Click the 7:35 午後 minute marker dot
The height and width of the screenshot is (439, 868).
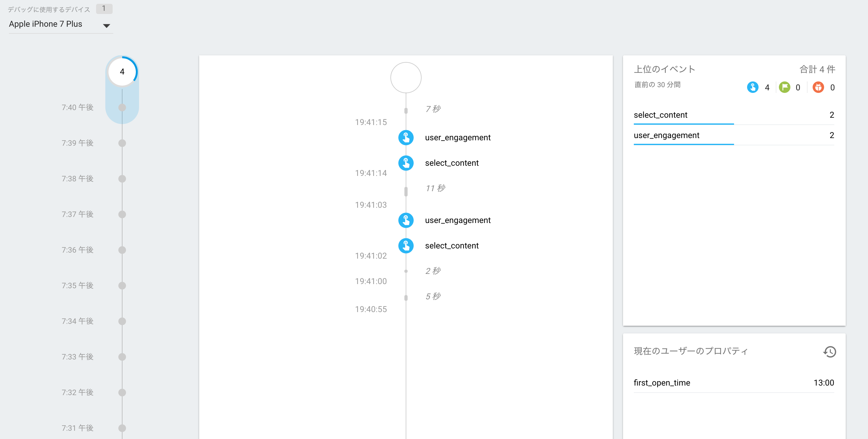[x=122, y=285]
